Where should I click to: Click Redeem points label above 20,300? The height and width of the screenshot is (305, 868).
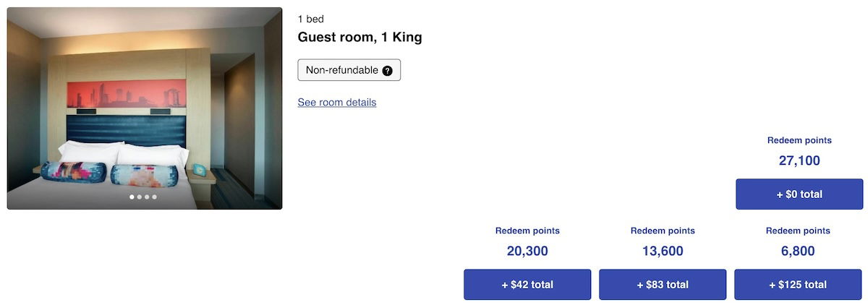(527, 231)
